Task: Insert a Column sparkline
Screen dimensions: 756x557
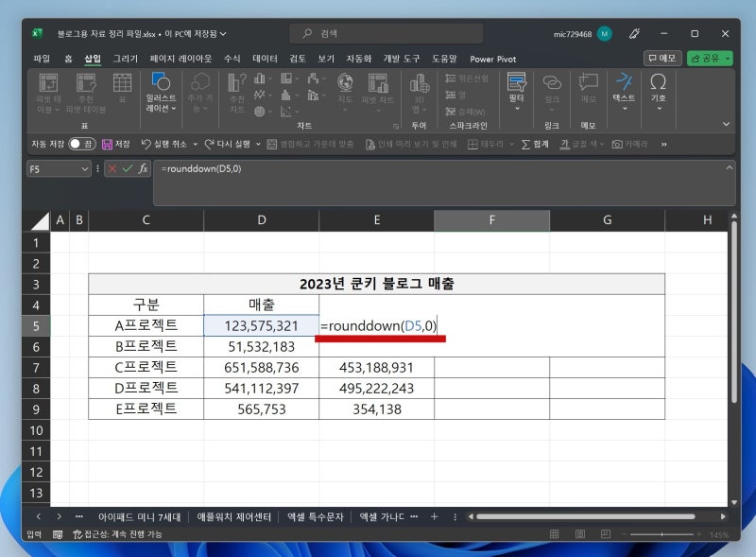Action: (x=455, y=95)
